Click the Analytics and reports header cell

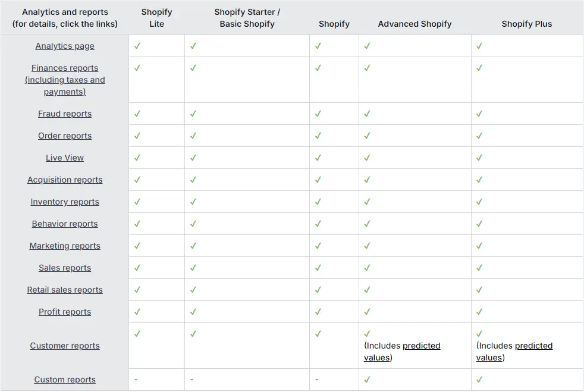click(x=65, y=18)
